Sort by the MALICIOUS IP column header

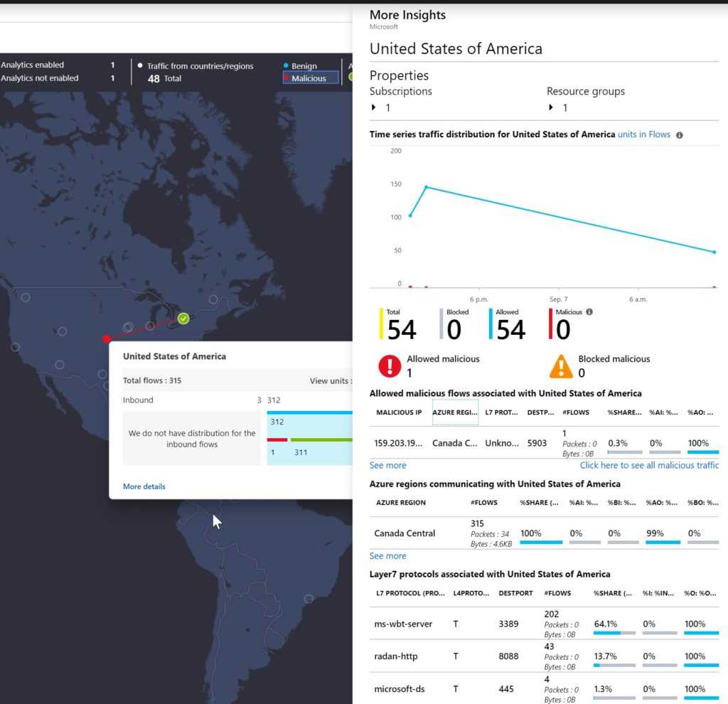point(399,412)
